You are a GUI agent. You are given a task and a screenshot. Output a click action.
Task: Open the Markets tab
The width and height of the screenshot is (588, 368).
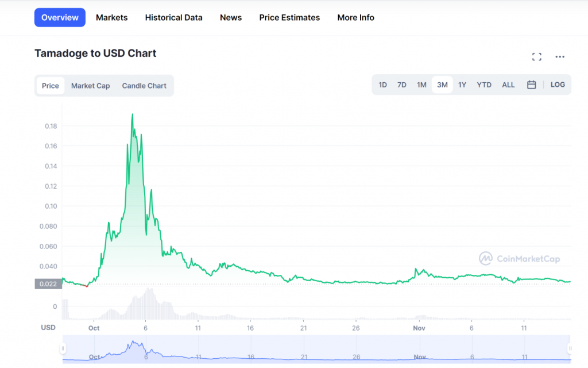(111, 17)
